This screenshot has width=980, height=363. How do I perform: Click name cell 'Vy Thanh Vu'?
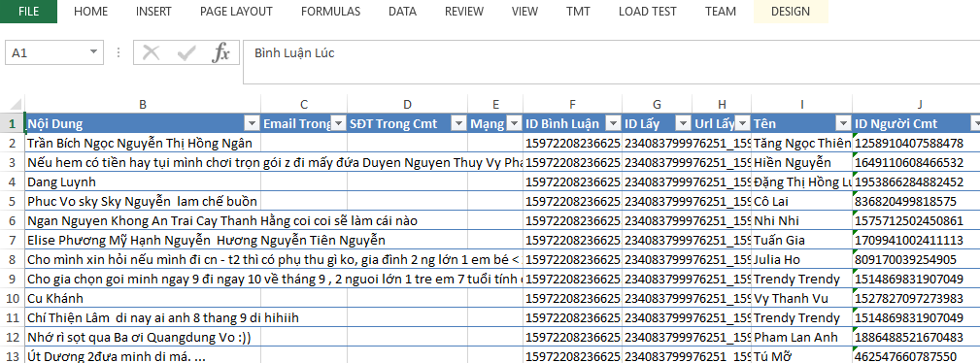click(802, 299)
